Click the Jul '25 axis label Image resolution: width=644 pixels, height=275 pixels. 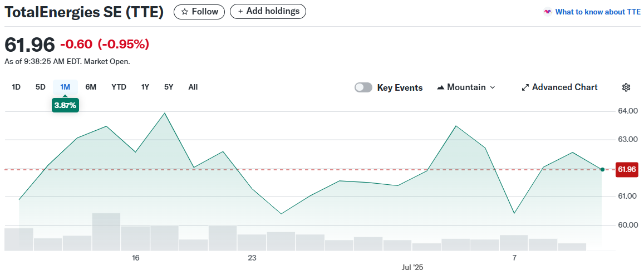412,267
